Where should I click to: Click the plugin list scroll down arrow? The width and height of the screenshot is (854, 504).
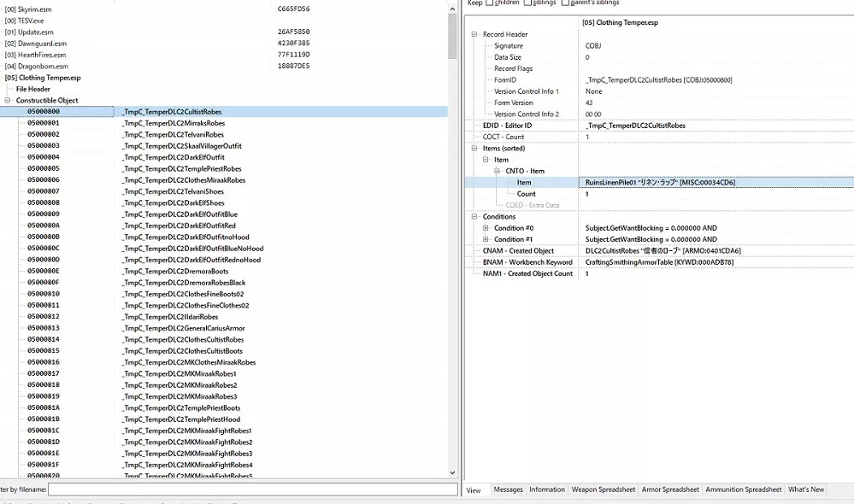(x=452, y=473)
